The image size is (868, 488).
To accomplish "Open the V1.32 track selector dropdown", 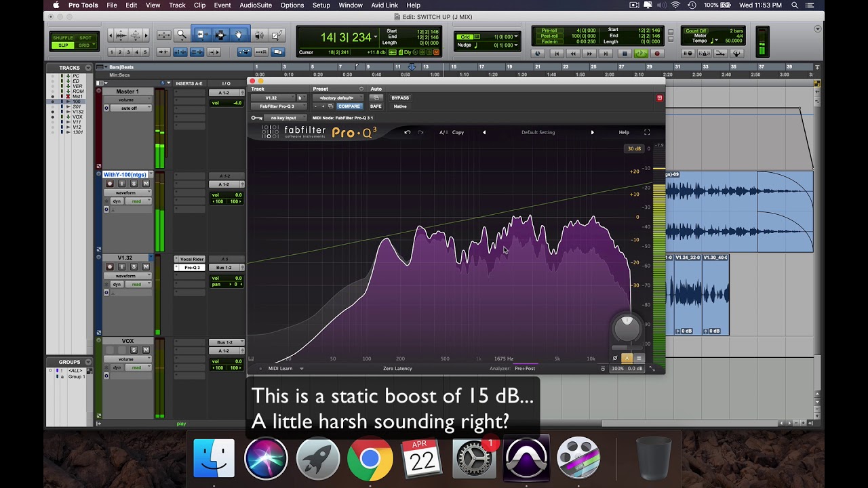I will [273, 98].
